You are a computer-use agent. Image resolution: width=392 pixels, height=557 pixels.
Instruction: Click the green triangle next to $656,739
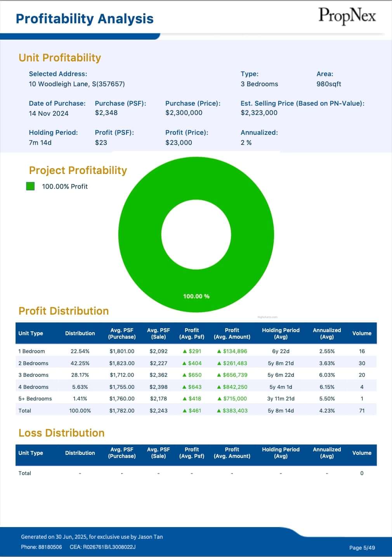coord(219,375)
